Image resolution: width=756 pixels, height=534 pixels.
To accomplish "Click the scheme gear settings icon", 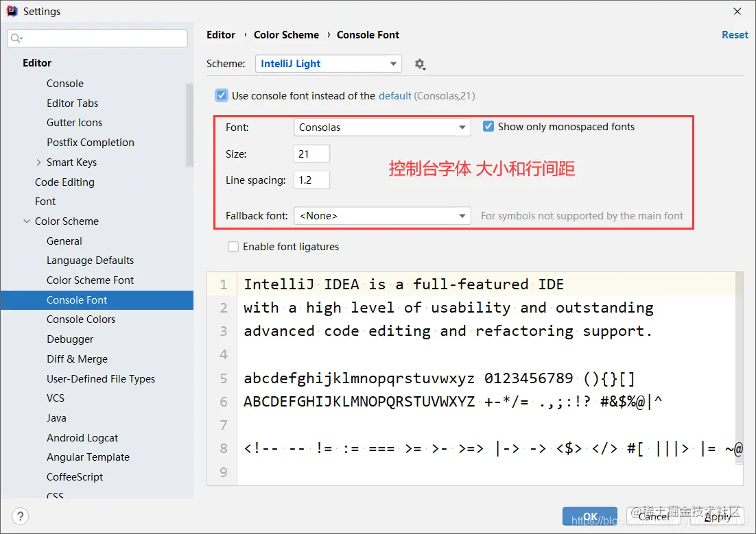I will tap(420, 64).
